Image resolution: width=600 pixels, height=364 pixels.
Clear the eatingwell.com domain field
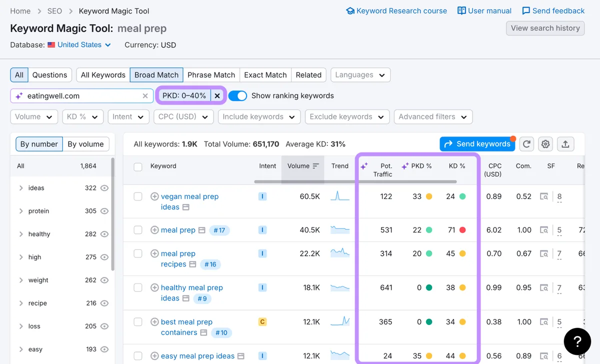[x=145, y=96]
